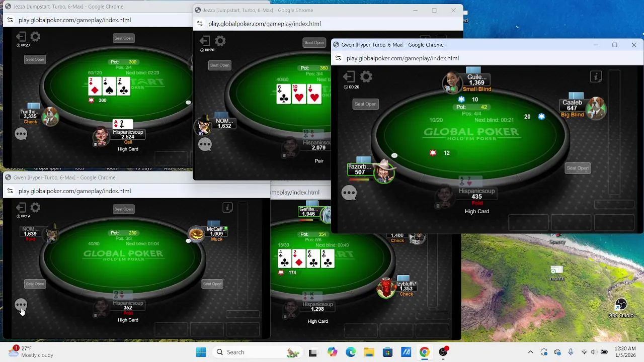Click leave-table icon in pot 360 Jezza window
Screen dimensions: 644x362
pos(205,41)
